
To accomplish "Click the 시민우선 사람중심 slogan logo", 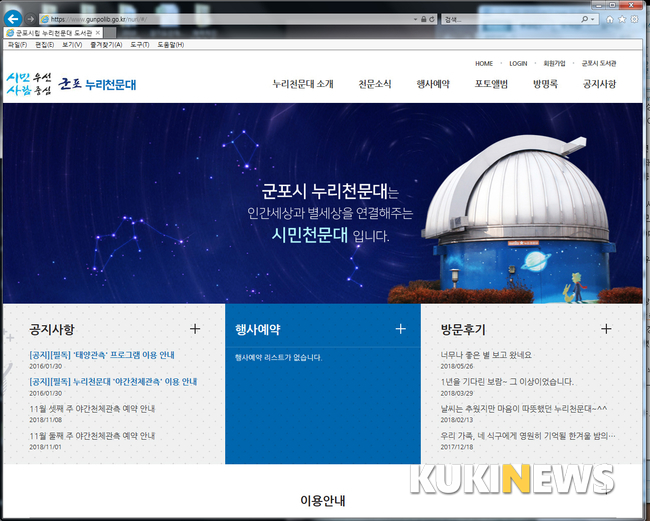I will [x=29, y=84].
